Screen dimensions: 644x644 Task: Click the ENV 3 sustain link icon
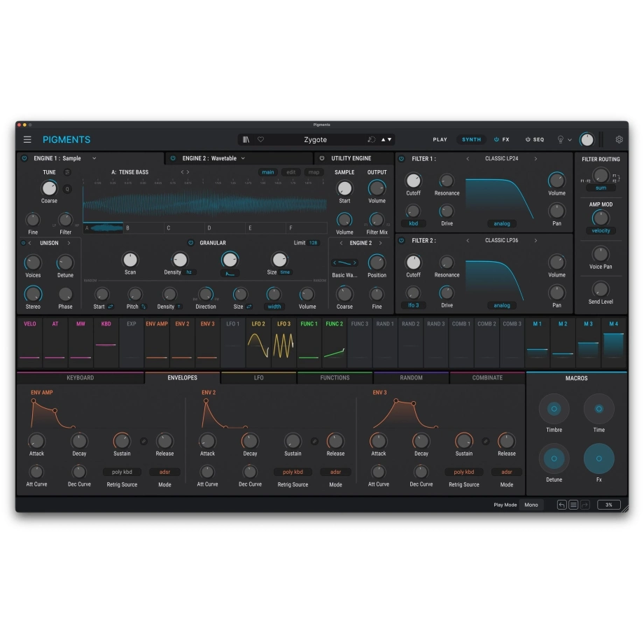[x=486, y=441]
